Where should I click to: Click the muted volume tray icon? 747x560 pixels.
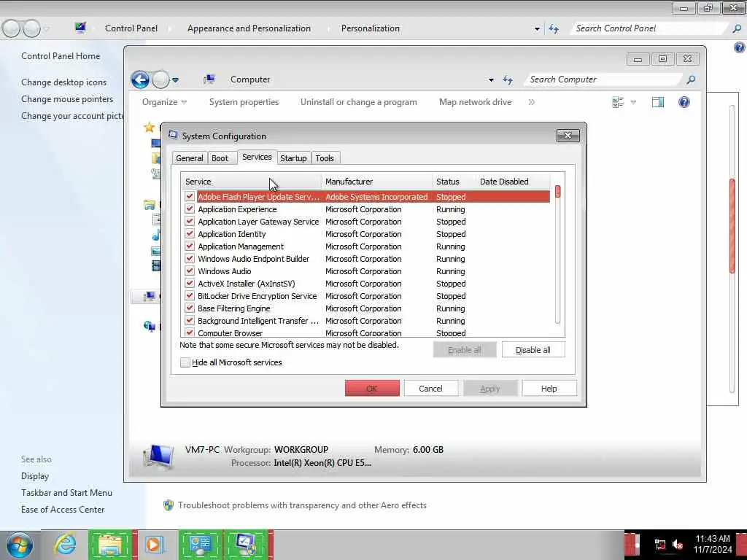[x=678, y=544]
